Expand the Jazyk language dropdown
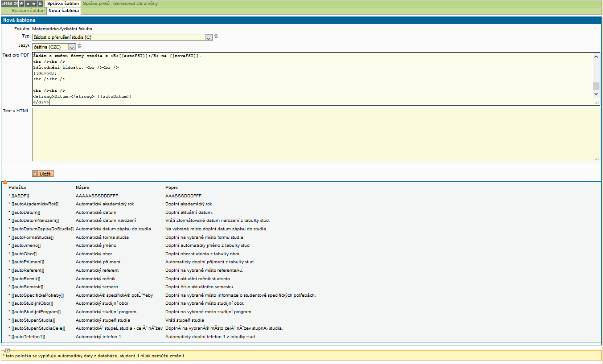The image size is (603, 364). click(72, 47)
